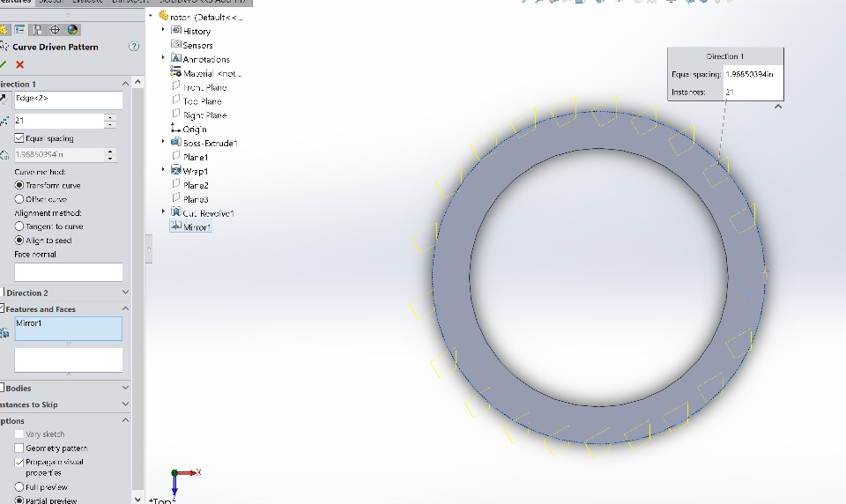This screenshot has height=504, width=846.
Task: Expand the Cut-Revolve1 tree node arrow
Action: coord(163,211)
